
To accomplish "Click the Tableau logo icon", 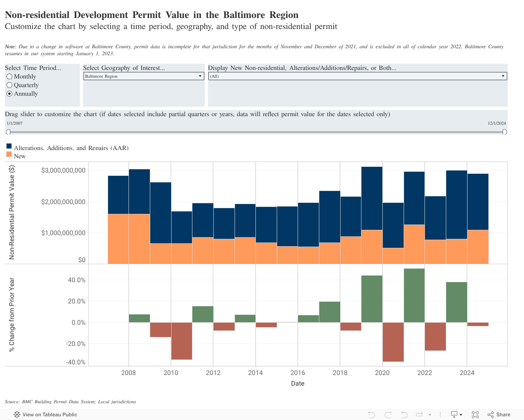I will tap(17, 415).
